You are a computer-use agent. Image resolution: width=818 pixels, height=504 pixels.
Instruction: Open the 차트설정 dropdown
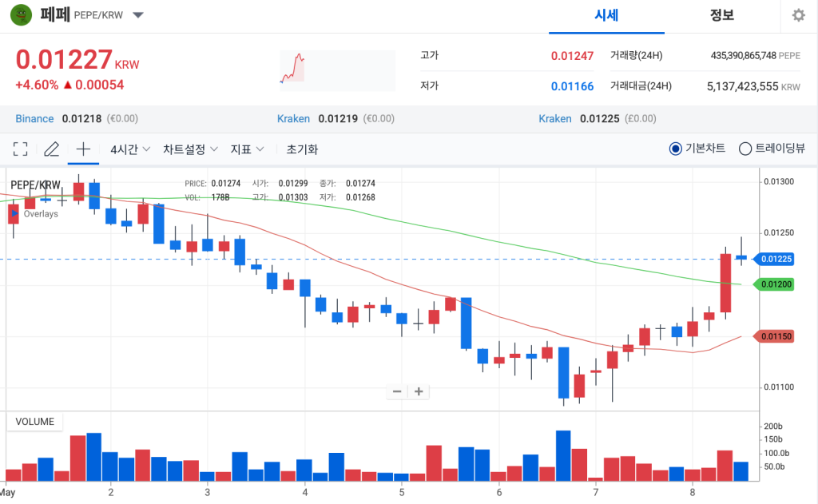pos(190,149)
